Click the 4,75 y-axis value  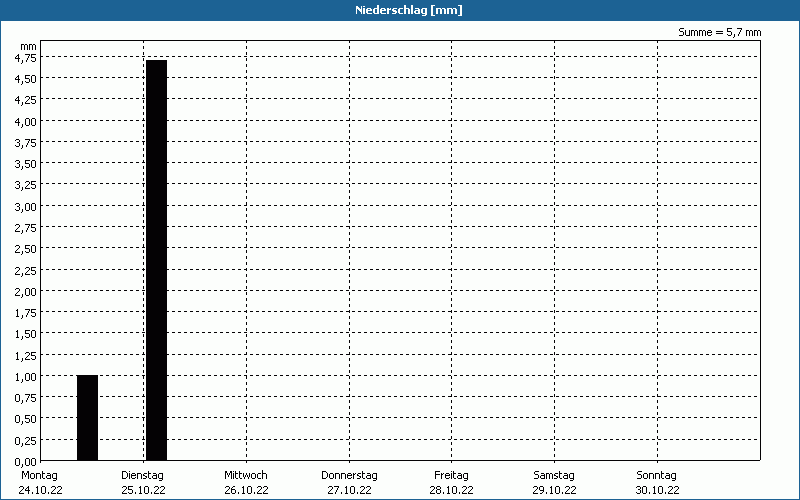26,58
